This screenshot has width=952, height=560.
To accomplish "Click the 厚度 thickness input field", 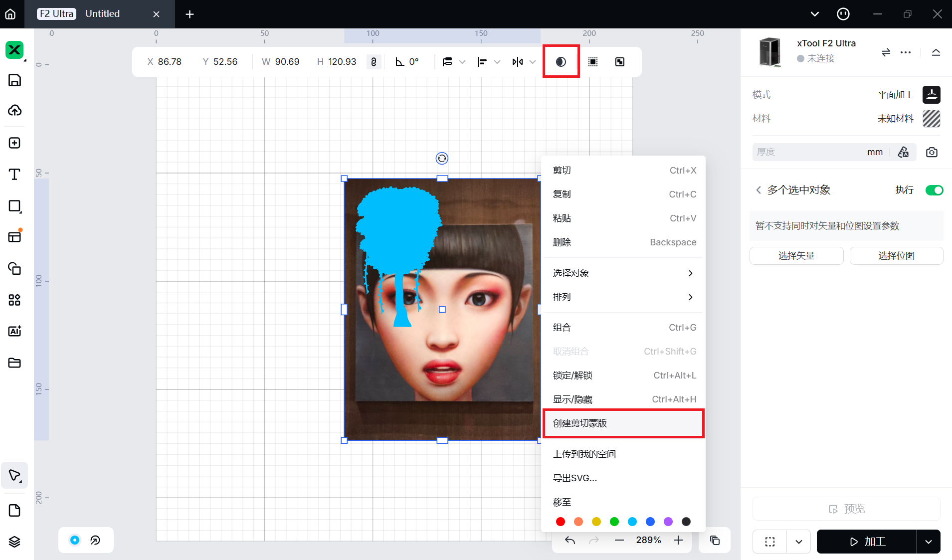I will [808, 152].
